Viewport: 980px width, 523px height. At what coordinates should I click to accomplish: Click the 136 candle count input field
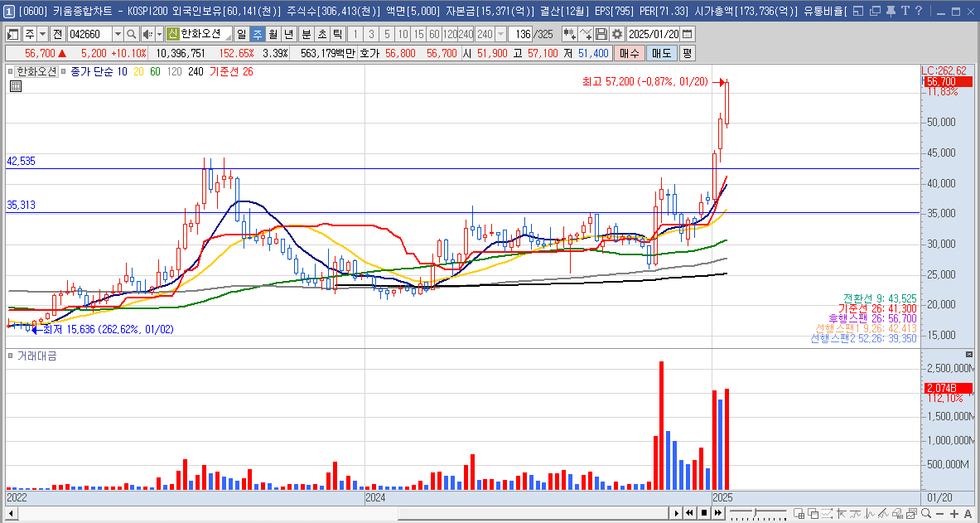[x=520, y=35]
